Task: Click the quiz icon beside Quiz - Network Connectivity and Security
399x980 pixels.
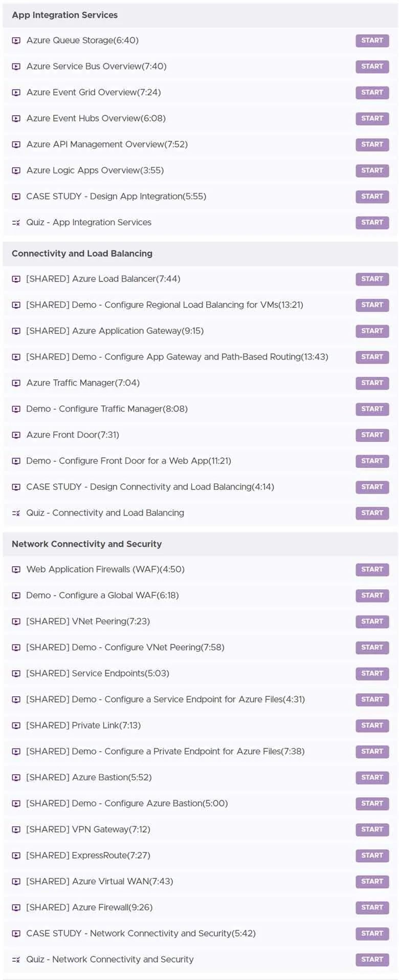Action: tap(16, 960)
